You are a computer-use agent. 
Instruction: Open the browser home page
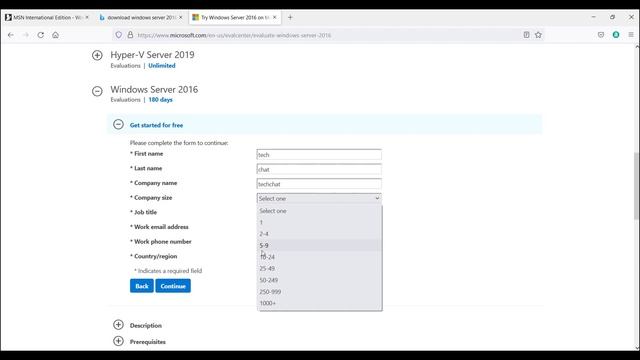(56, 35)
